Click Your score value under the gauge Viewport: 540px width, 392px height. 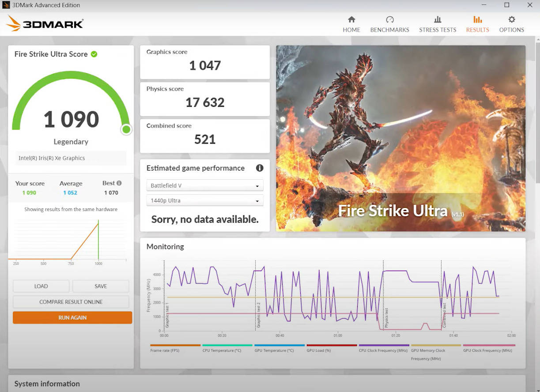29,193
